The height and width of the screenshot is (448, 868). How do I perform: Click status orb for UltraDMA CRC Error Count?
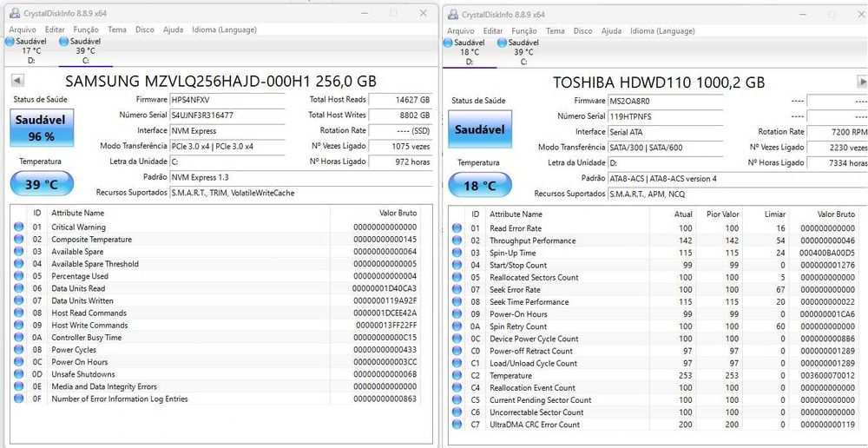pos(457,425)
